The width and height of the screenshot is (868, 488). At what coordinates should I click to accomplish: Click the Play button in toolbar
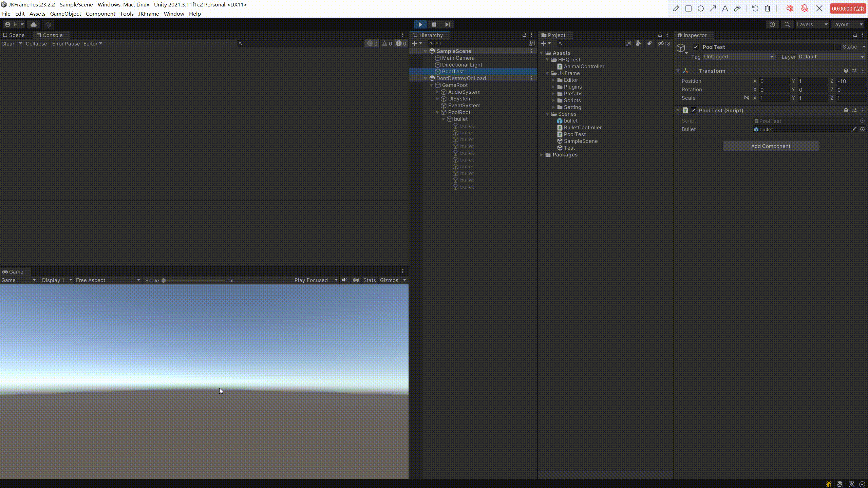pos(420,24)
